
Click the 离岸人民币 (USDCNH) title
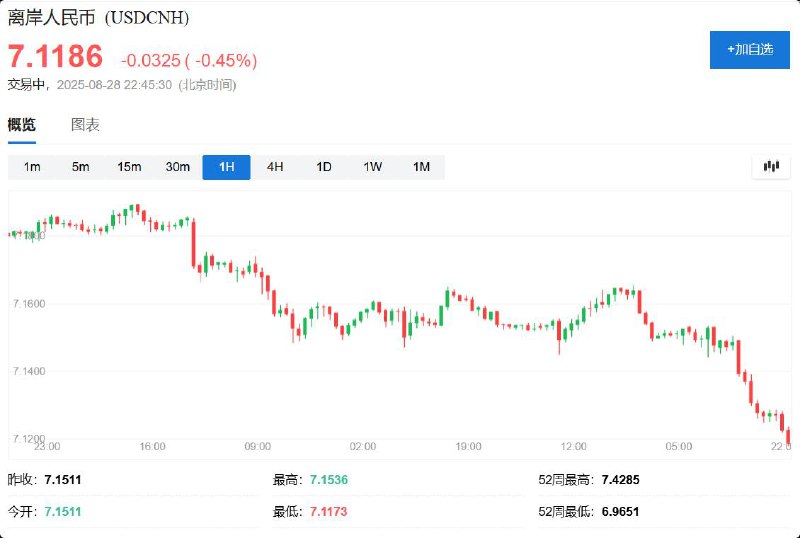click(98, 18)
